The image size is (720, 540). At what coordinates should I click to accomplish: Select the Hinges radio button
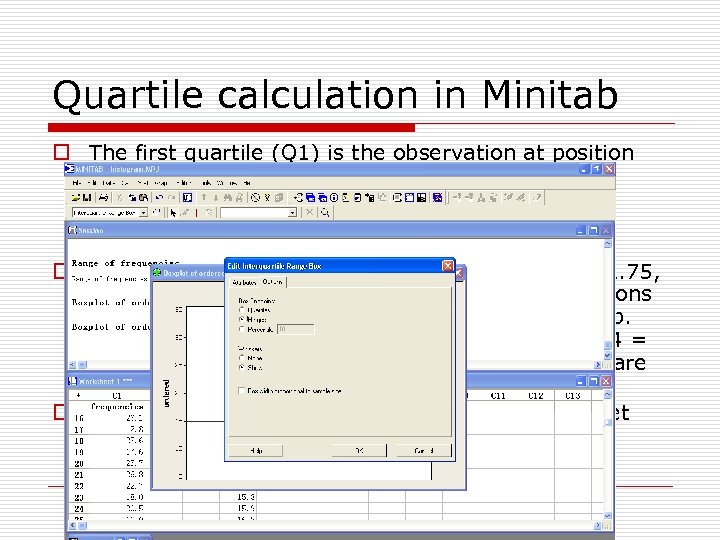(242, 319)
